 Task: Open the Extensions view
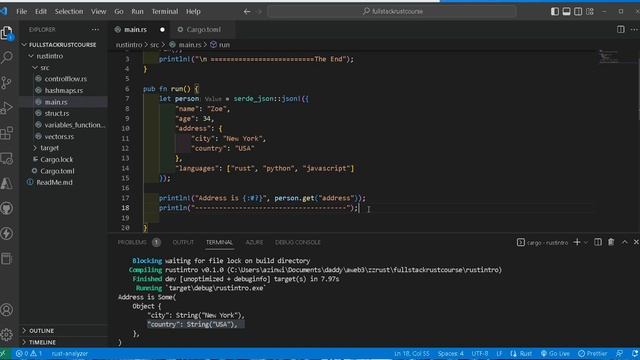pos(7,133)
